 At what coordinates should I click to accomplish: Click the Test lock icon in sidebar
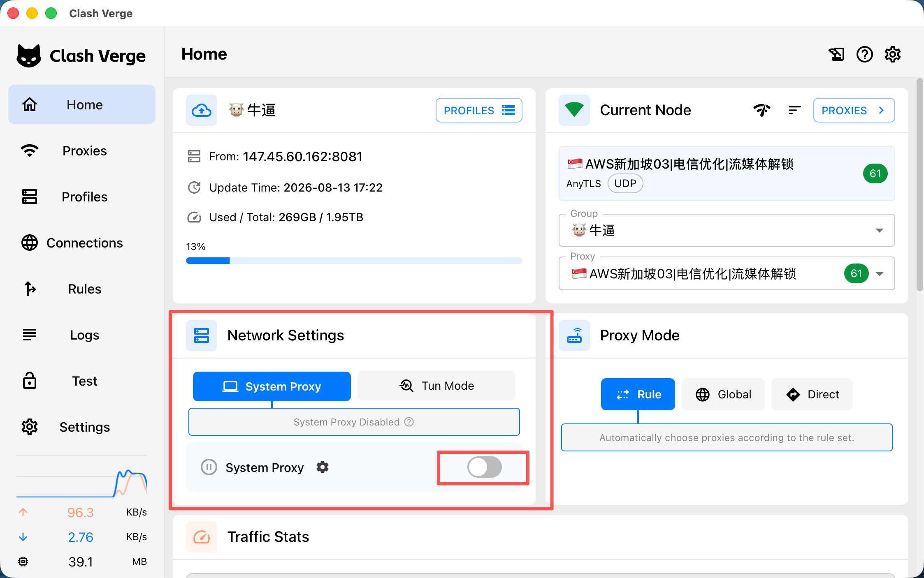pos(30,381)
